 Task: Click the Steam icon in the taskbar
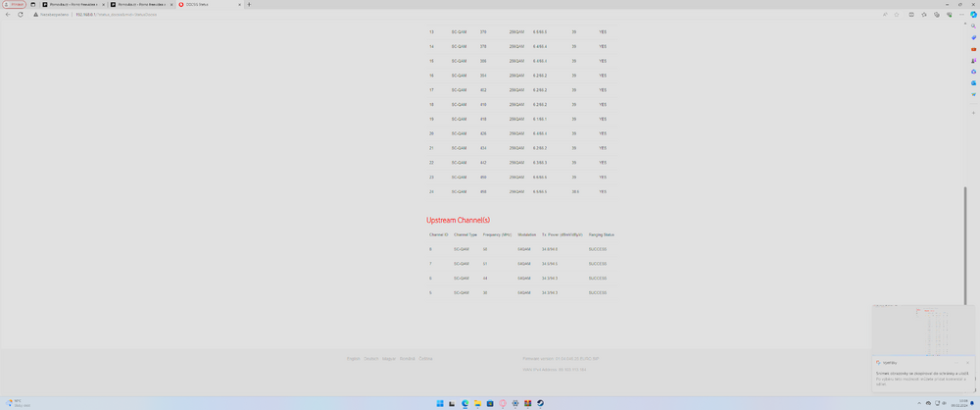540,403
